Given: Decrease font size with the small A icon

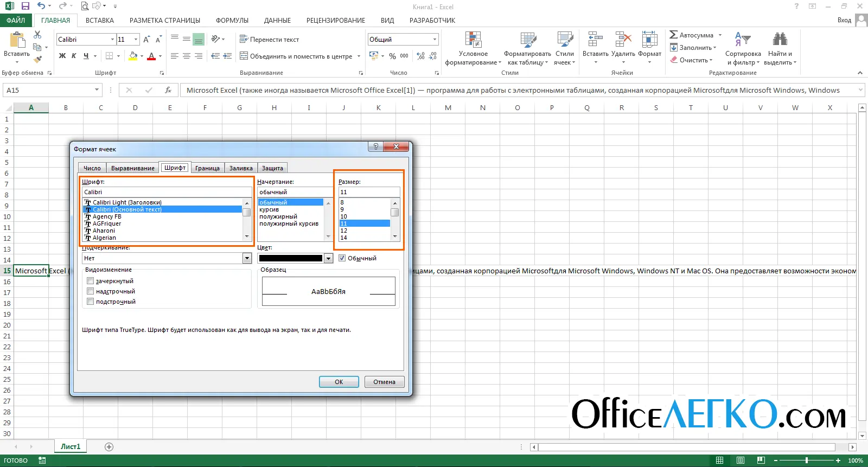Looking at the screenshot, I should [x=158, y=40].
